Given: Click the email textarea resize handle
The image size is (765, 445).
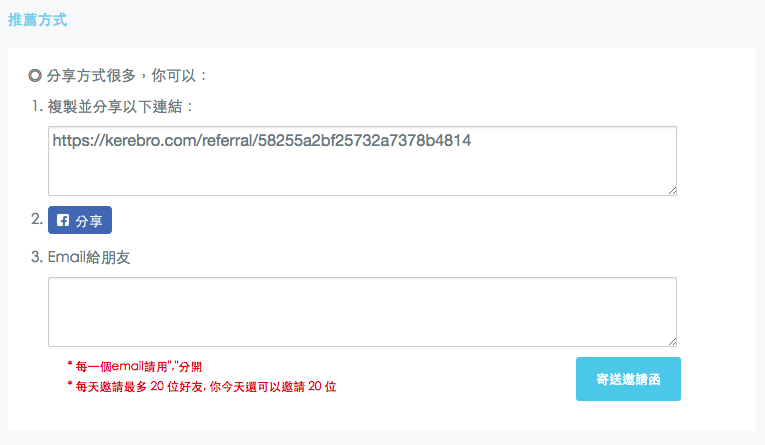Looking at the screenshot, I should 672,341.
